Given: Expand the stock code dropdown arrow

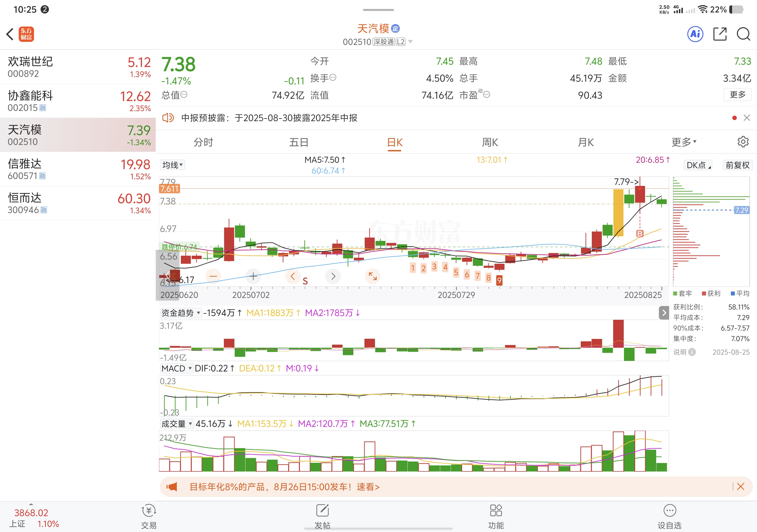Looking at the screenshot, I should pos(410,42).
